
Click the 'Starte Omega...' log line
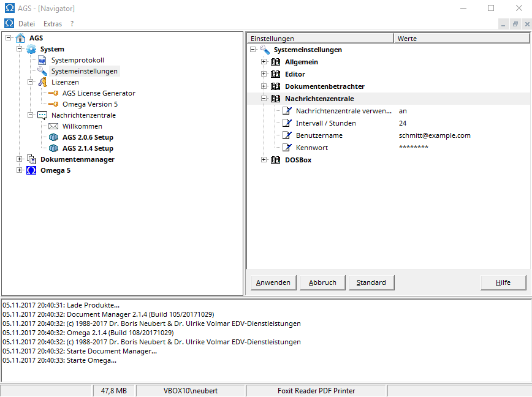pos(59,360)
